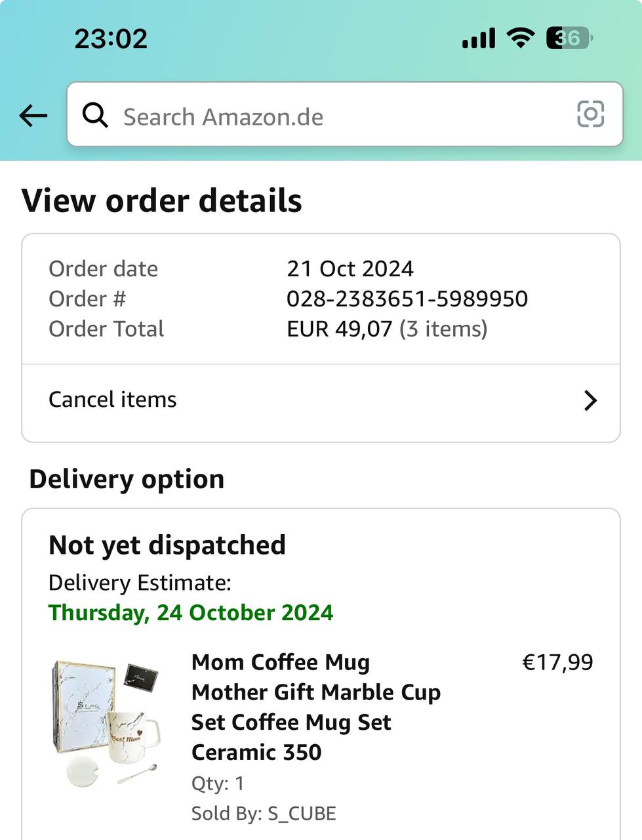Open the Mom Coffee Mug product title
Viewport: 642px width, 840px height.
pos(315,707)
